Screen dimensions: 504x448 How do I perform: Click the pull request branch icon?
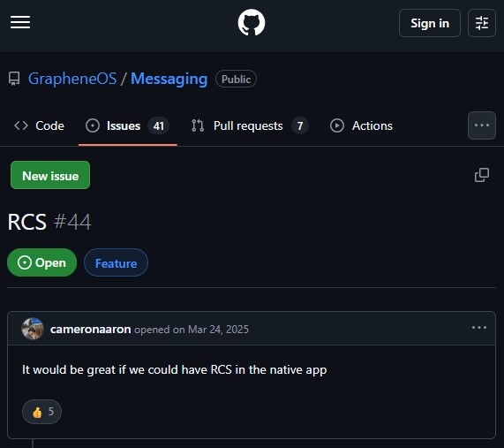198,125
